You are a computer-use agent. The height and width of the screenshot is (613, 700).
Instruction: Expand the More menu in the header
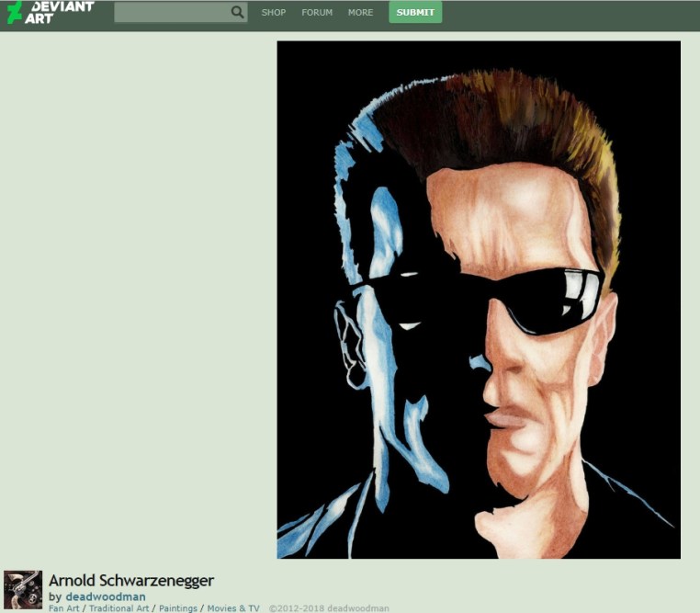coord(360,13)
